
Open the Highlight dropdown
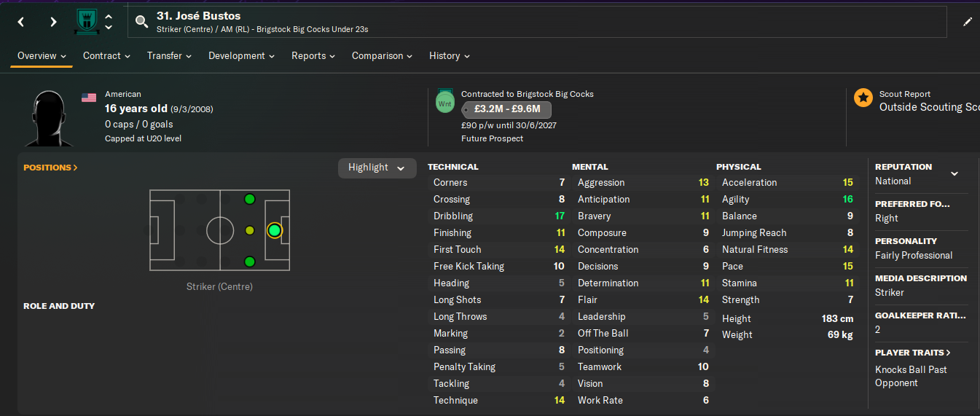pos(377,168)
